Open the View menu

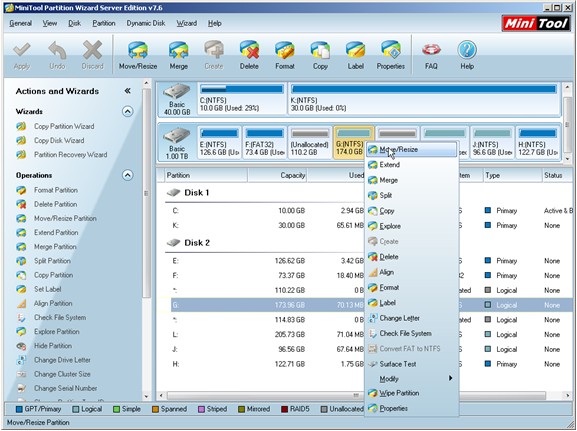50,23
